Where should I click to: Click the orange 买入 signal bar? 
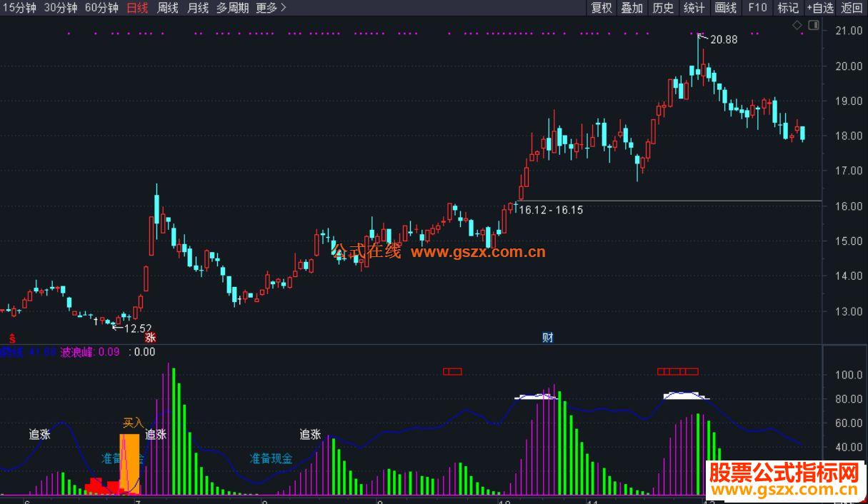point(129,464)
